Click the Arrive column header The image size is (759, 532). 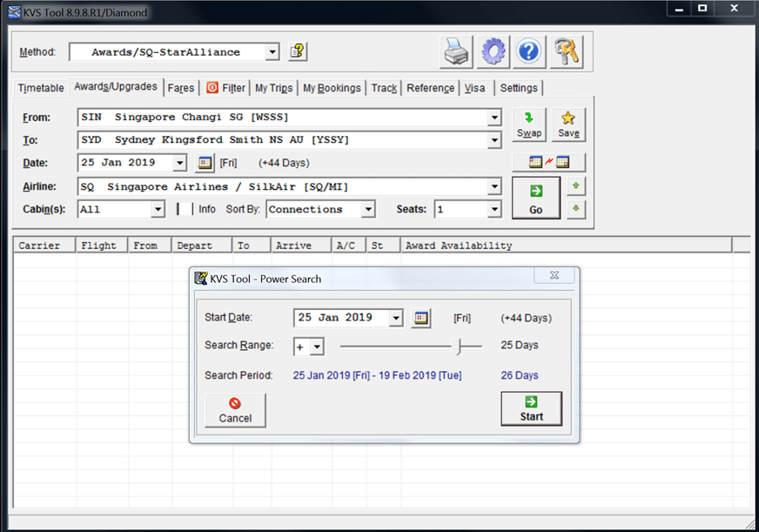[301, 246]
